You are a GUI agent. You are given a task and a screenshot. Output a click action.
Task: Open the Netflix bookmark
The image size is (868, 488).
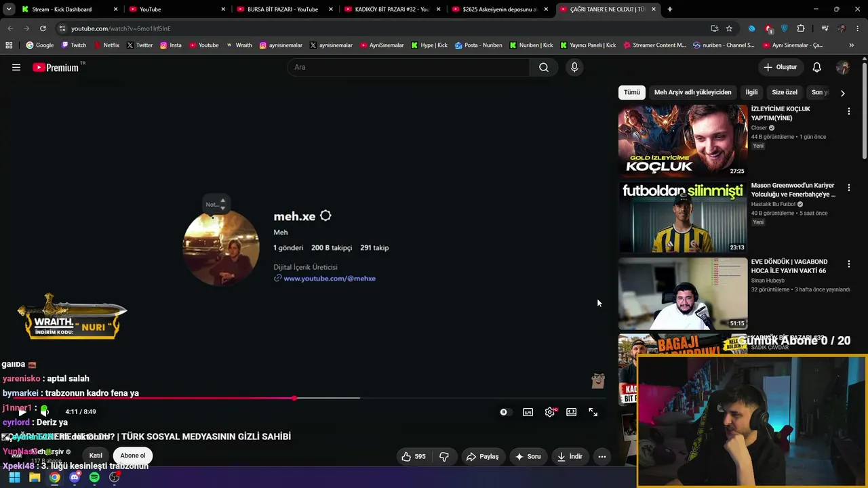[x=106, y=45]
